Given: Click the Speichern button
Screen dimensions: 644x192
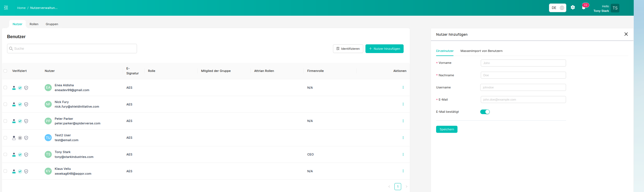Looking at the screenshot, I should pyautogui.click(x=447, y=129).
